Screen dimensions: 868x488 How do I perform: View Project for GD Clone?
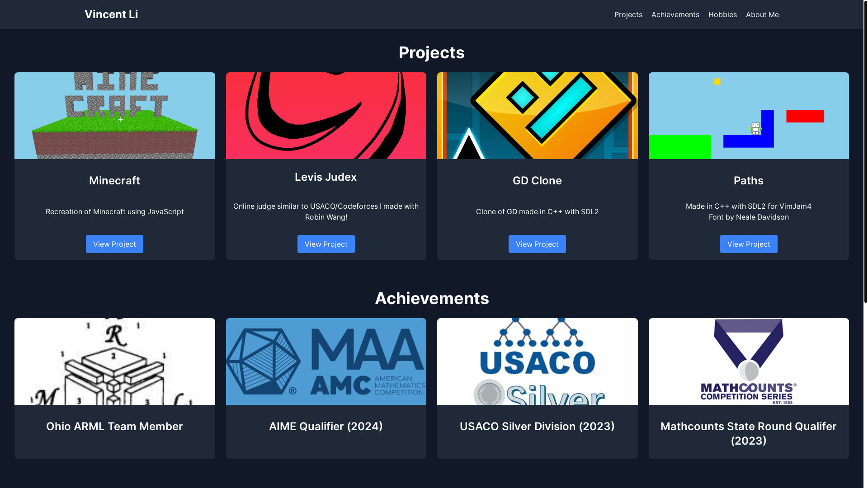click(x=537, y=244)
